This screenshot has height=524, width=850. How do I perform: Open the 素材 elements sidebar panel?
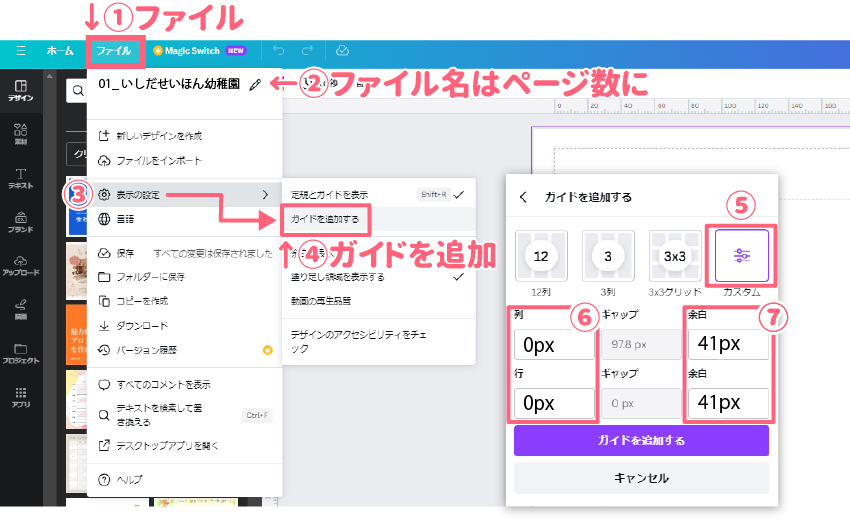(21, 134)
